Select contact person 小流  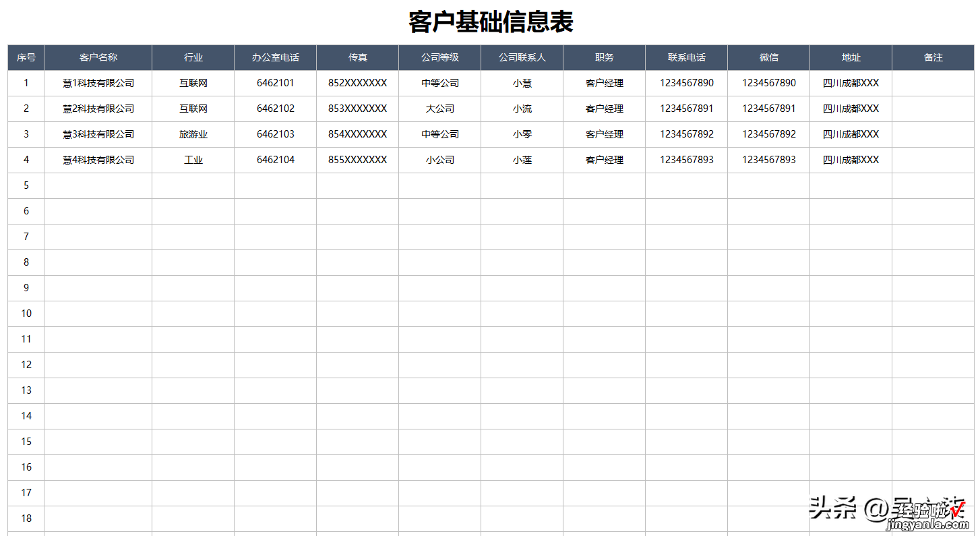tap(522, 109)
